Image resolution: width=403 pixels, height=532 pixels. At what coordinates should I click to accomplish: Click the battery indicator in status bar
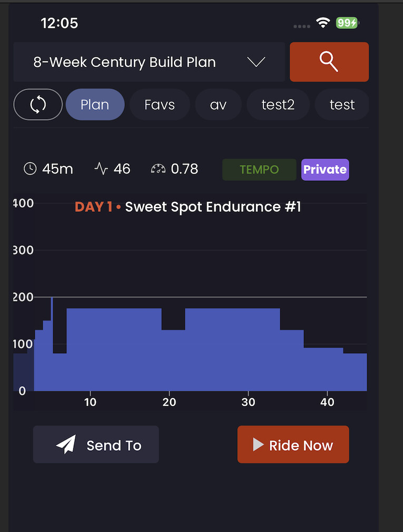[347, 23]
